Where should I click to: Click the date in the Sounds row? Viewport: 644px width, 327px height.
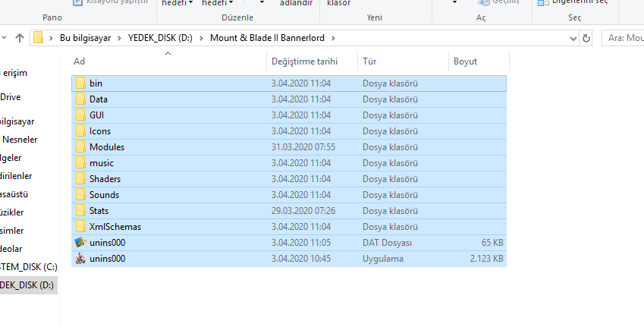pyautogui.click(x=301, y=195)
